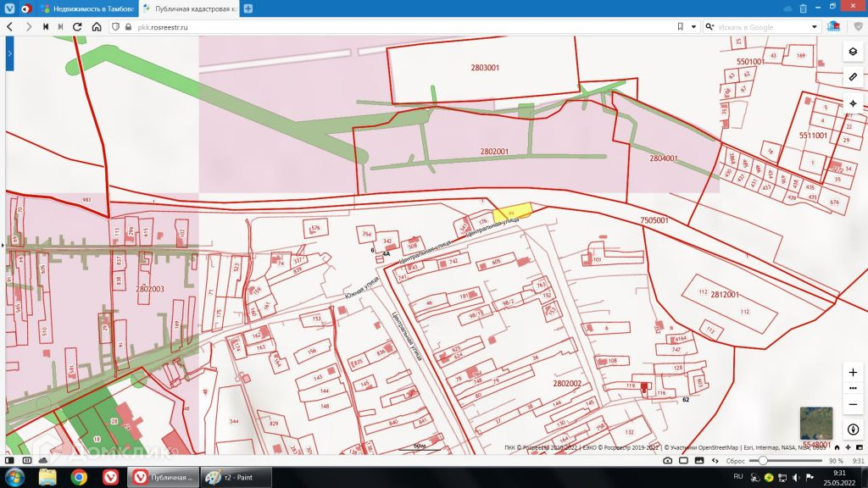868x488 pixels.
Task: Click cadastral block label 7505001
Action: [x=654, y=220]
